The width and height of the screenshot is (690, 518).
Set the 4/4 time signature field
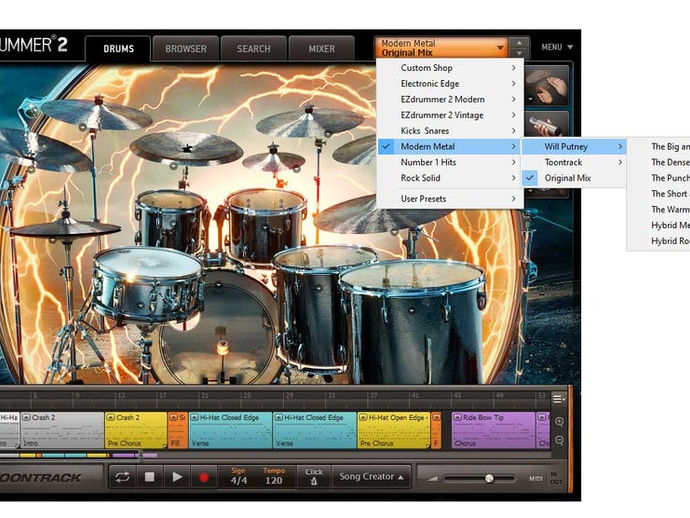239,480
